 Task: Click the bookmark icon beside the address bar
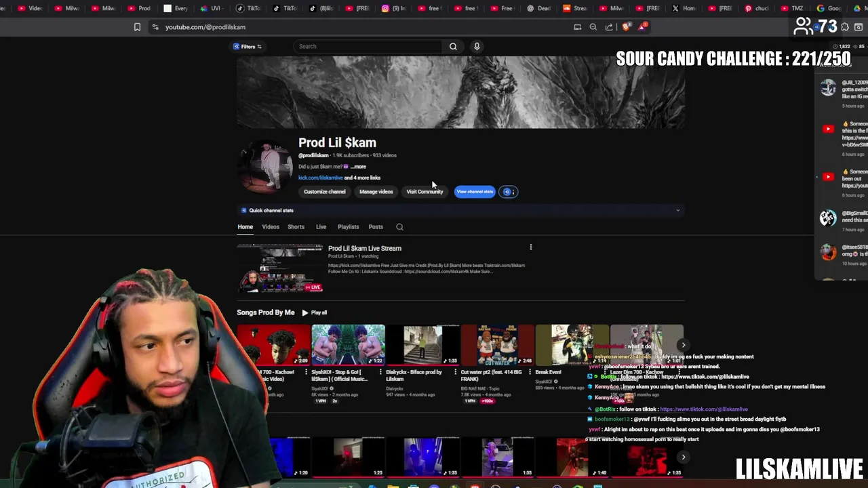pos(137,27)
